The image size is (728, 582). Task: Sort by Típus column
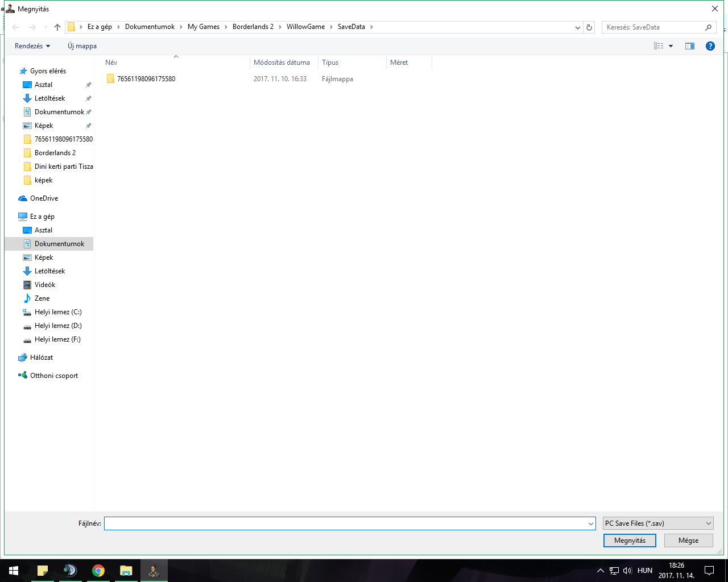[352, 63]
